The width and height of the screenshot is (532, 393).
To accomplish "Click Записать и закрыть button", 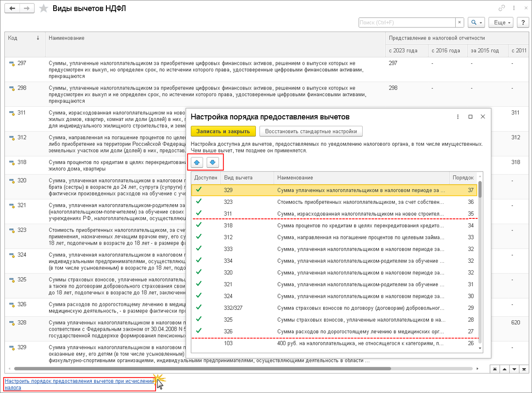I will (x=223, y=131).
